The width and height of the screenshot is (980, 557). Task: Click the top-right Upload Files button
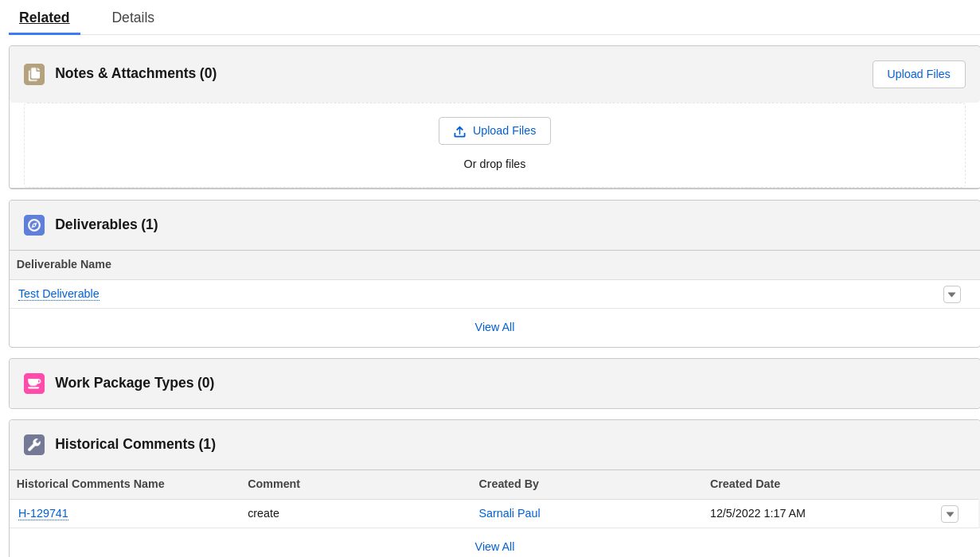click(919, 74)
